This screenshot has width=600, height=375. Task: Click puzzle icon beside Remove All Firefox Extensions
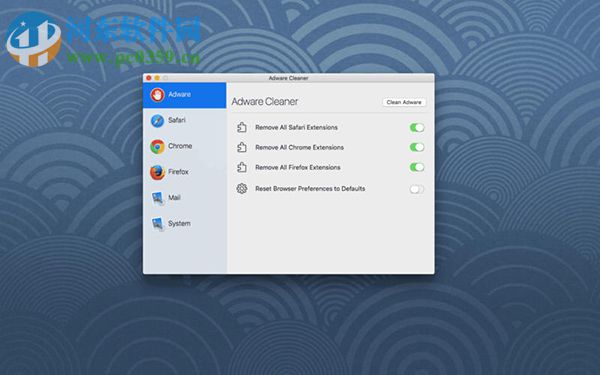[241, 167]
